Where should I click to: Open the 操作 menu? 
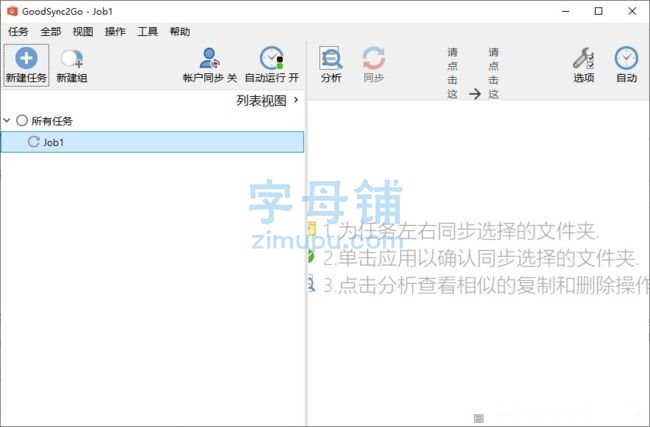pyautogui.click(x=115, y=32)
